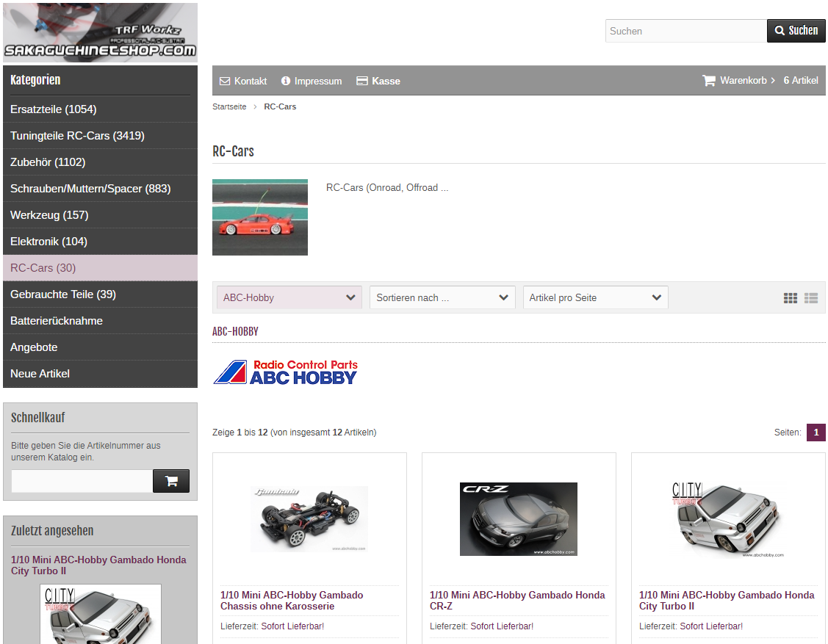Open Tuningteile RC-Cars (3419) category
This screenshot has width=828, height=644.
tap(101, 136)
